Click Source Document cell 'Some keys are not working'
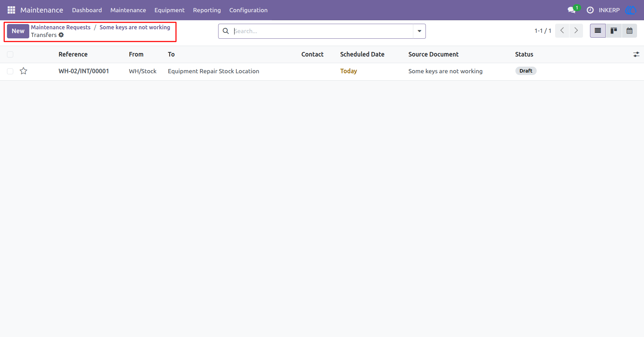This screenshot has height=337, width=644. pos(445,71)
